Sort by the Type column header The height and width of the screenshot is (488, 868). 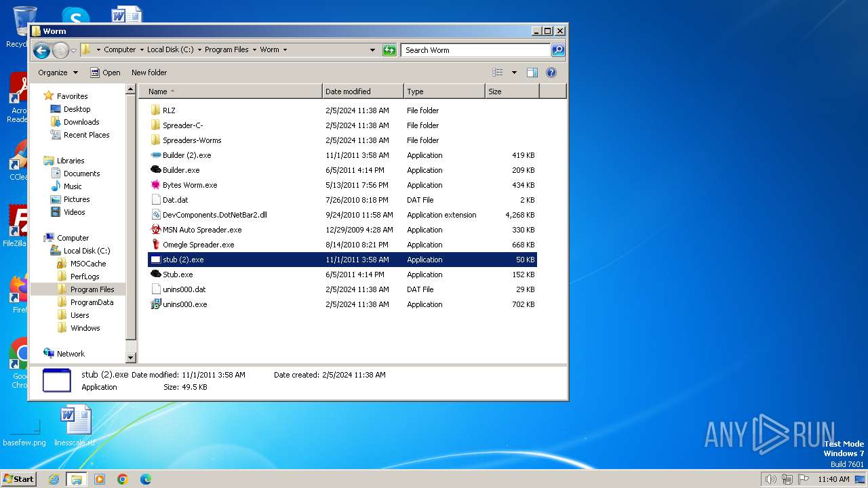(444, 91)
